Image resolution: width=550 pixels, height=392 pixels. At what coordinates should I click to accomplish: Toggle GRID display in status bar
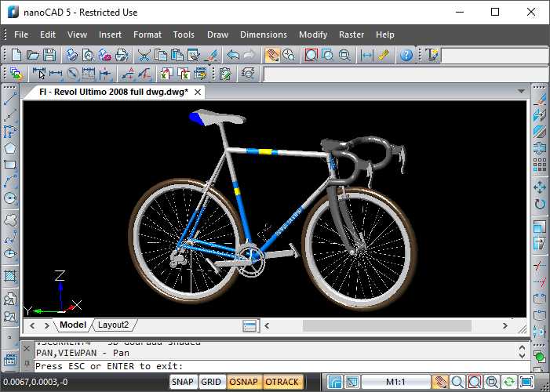click(x=211, y=382)
